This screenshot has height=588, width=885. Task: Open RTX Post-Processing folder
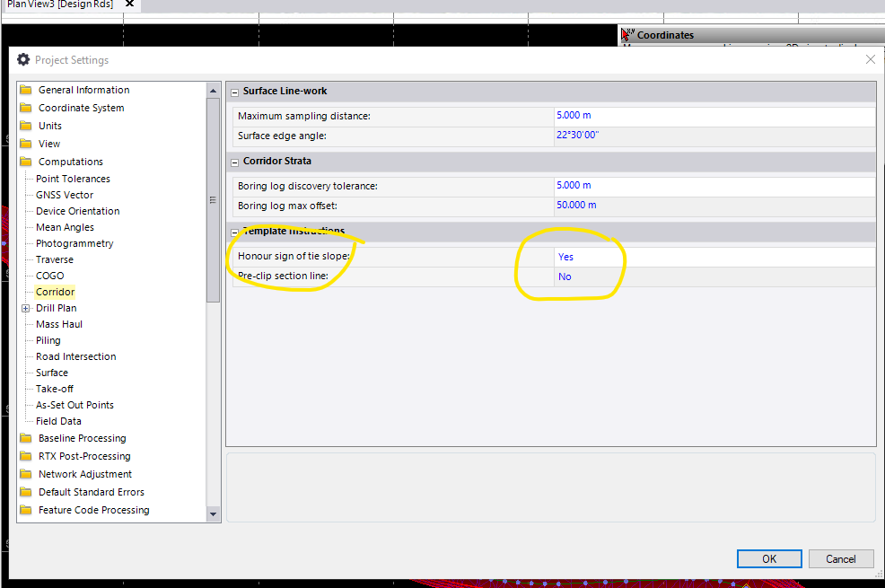(x=84, y=457)
